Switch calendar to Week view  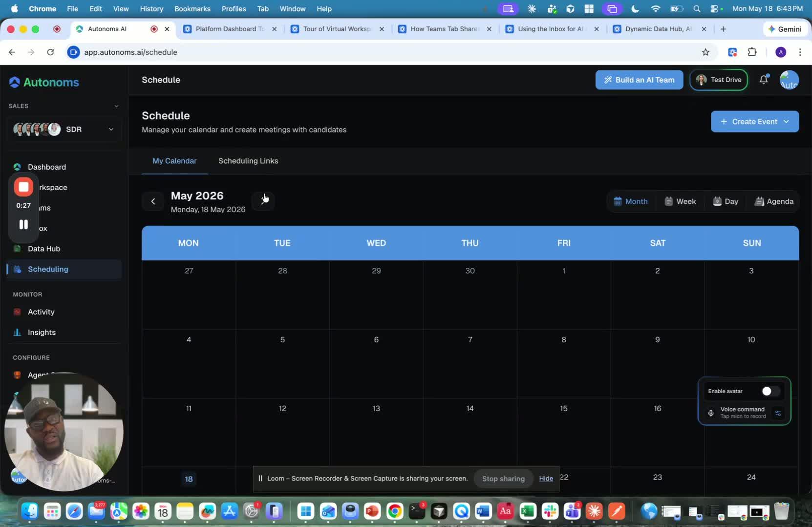tap(680, 201)
